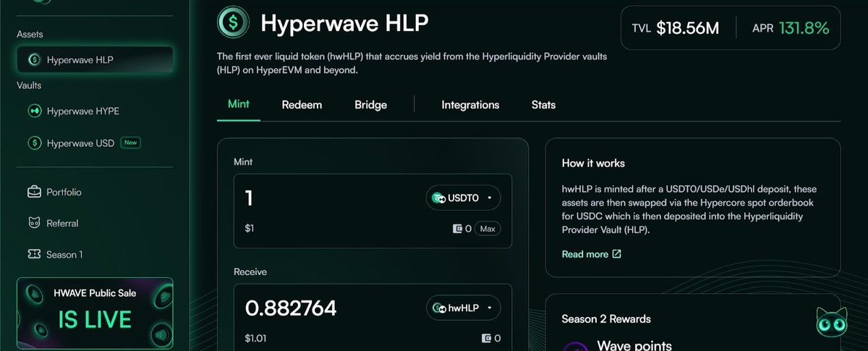Click the Portfolio briefcase icon
Screen dimensions: 868x351
click(x=33, y=192)
